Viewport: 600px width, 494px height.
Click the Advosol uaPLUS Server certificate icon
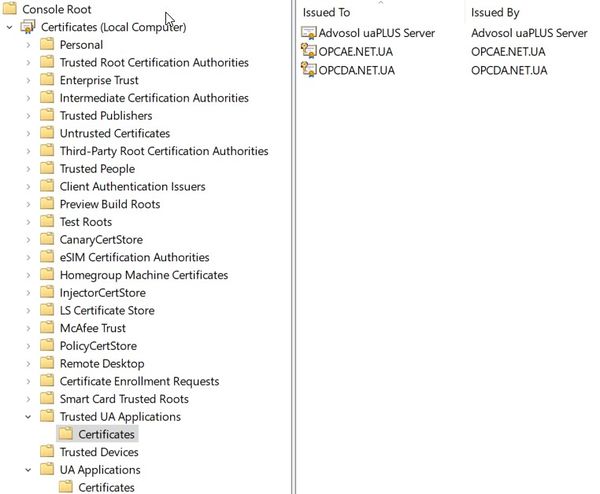(309, 33)
